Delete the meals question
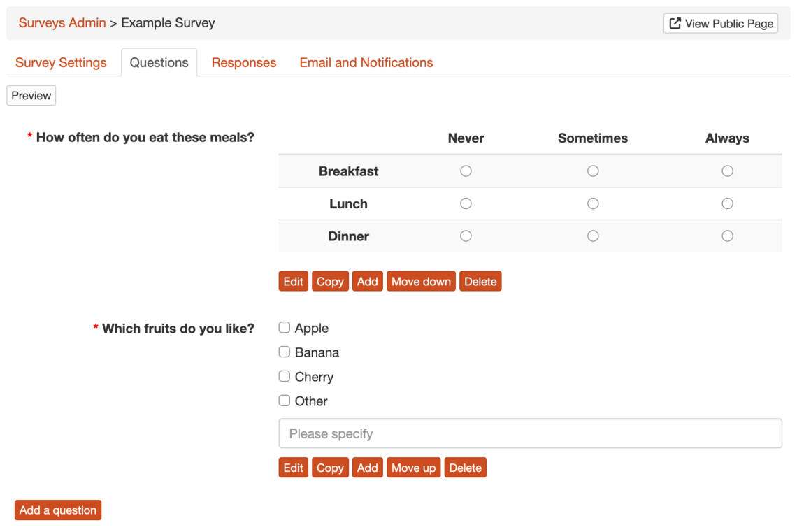Viewport: 797px width, 532px height. click(480, 282)
